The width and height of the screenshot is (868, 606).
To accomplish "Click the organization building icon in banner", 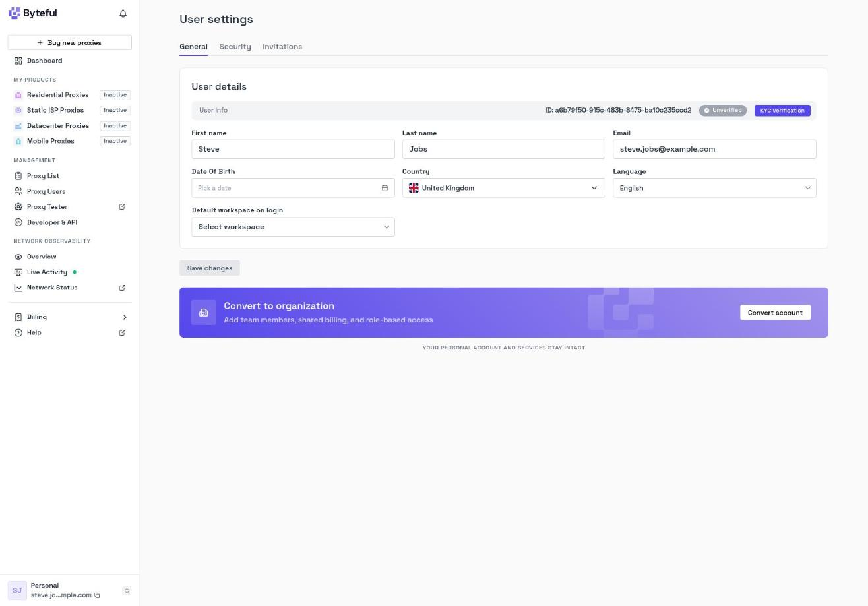I will [x=204, y=313].
